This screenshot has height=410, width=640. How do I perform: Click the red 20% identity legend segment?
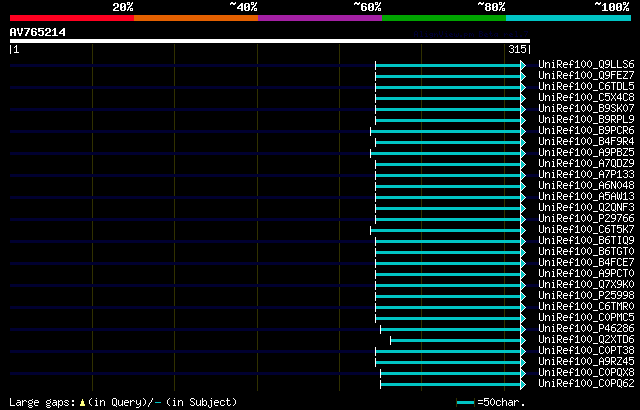(x=72, y=18)
